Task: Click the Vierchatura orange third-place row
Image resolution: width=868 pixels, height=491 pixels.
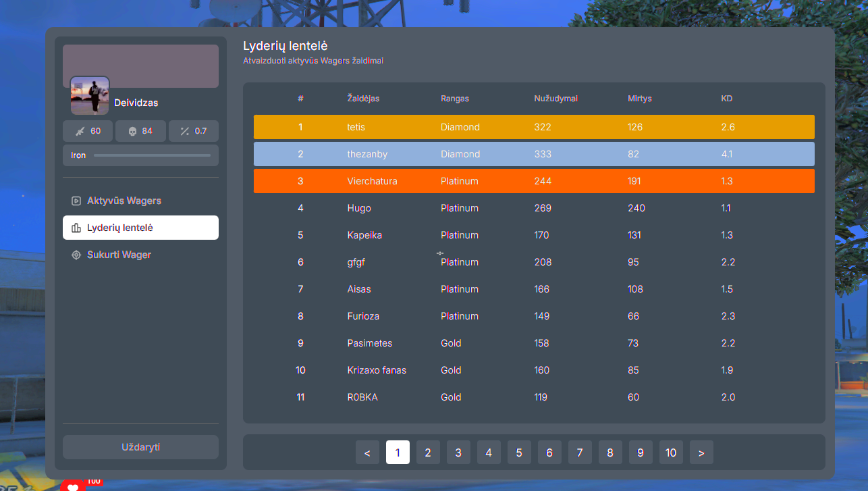Action: click(x=533, y=181)
